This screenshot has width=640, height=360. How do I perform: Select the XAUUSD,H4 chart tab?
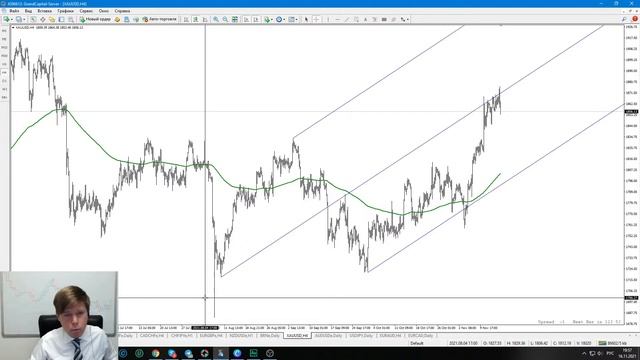point(297,336)
